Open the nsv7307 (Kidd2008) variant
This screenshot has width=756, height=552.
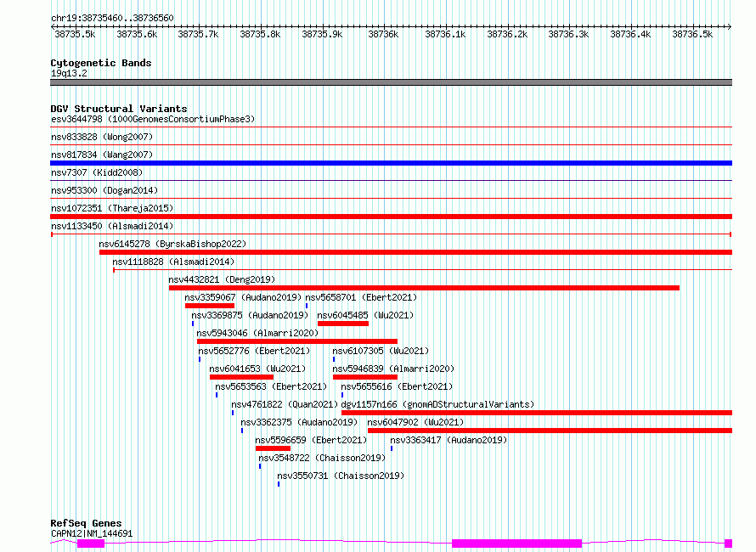[97, 172]
